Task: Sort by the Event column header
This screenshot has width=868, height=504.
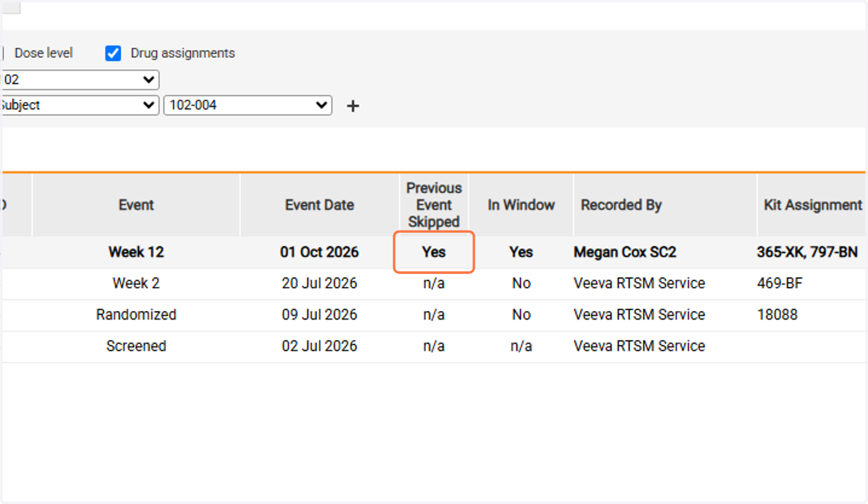Action: click(136, 205)
